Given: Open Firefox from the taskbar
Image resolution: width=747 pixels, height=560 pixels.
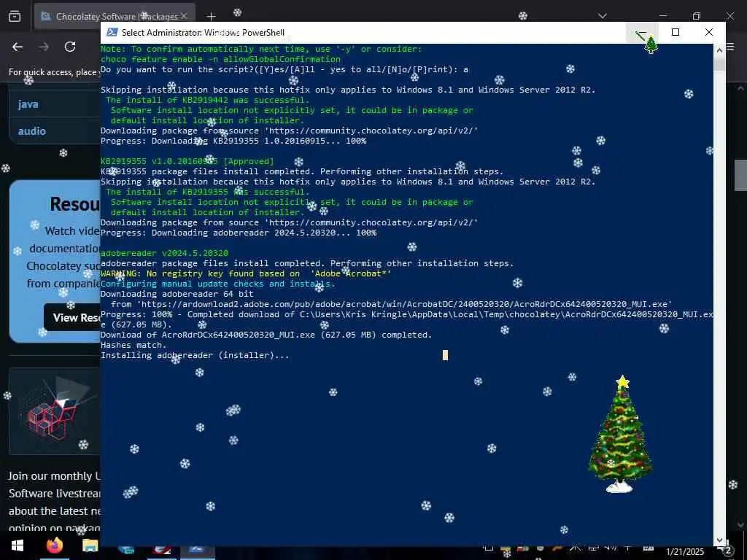Looking at the screenshot, I should (55, 545).
